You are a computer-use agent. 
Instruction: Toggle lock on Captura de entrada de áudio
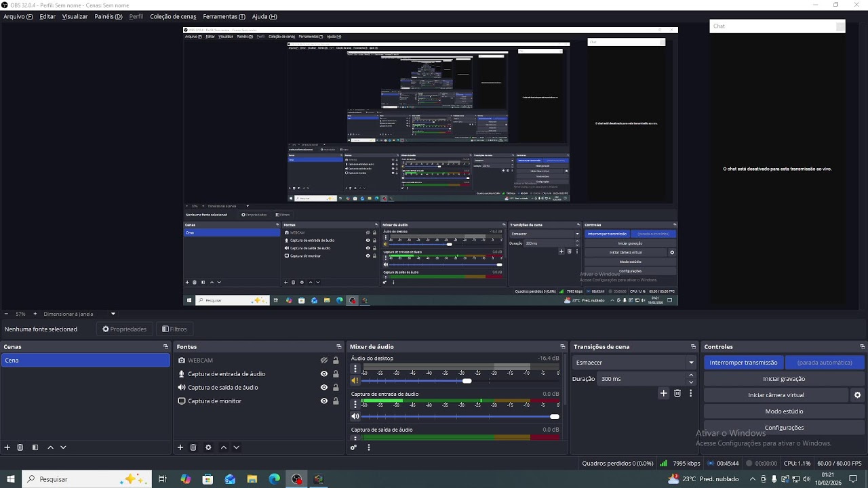pos(336,374)
